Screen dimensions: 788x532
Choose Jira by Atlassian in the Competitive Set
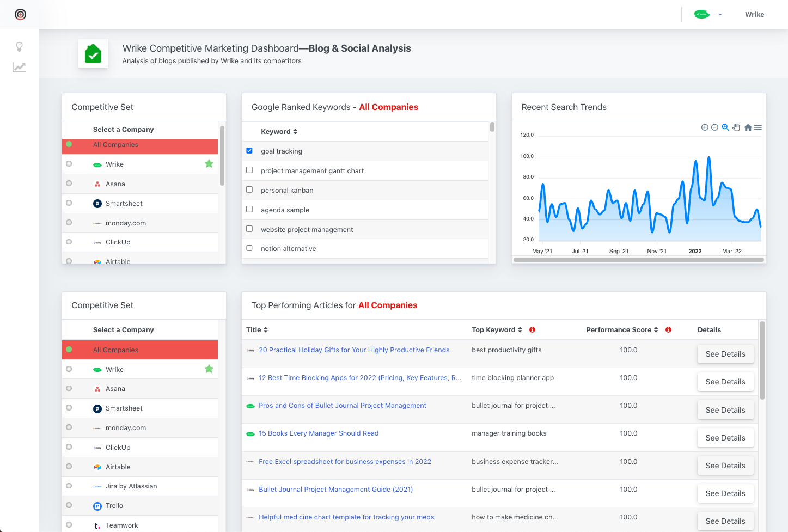tap(140, 486)
